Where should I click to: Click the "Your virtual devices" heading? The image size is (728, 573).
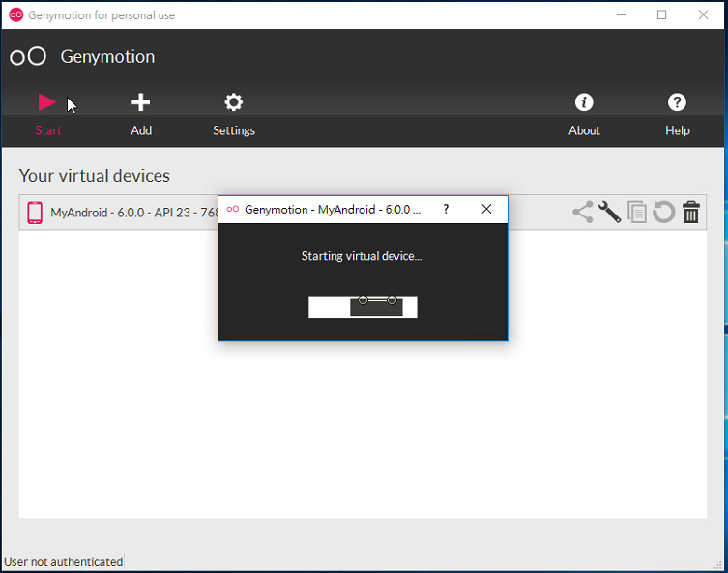click(94, 176)
